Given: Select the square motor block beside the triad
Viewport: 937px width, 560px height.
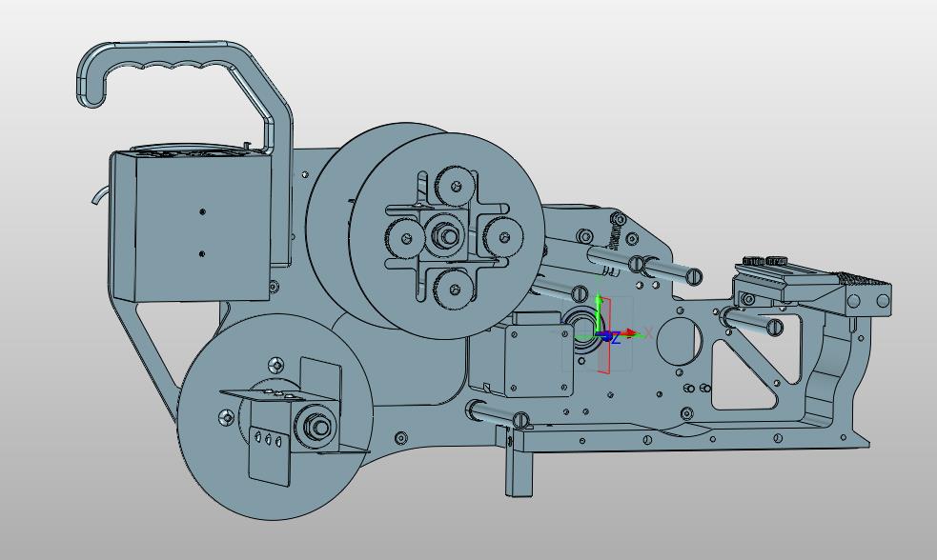Looking at the screenshot, I should click(x=538, y=362).
